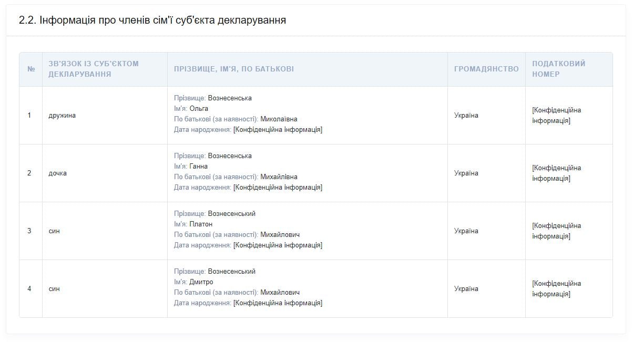Click the ЗВ'ЯЗОК ІЗ СУБ'ЄКТОМ ДЕКЛАРУВАННЯ column header

click(94, 69)
